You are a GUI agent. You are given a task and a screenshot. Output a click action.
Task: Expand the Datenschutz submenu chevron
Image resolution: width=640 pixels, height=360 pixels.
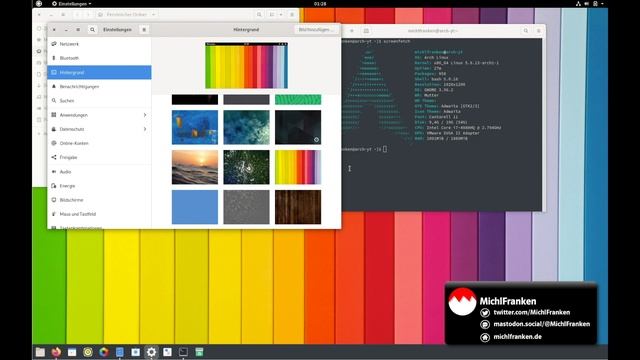pos(145,129)
